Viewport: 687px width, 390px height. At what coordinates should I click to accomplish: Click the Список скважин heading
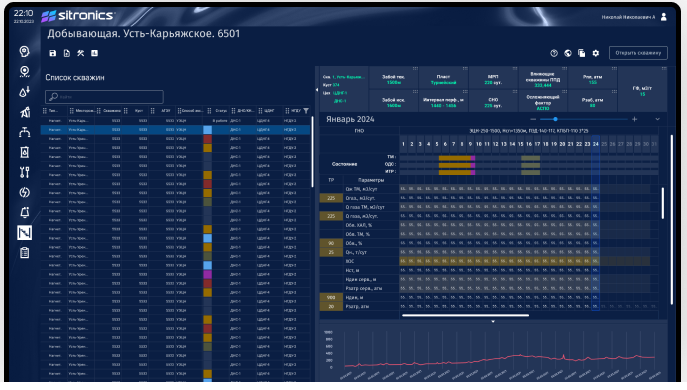pos(75,78)
